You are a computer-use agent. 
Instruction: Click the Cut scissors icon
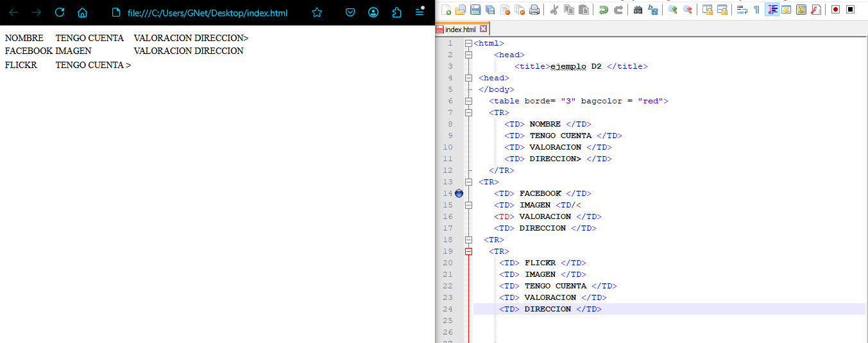coord(554,10)
